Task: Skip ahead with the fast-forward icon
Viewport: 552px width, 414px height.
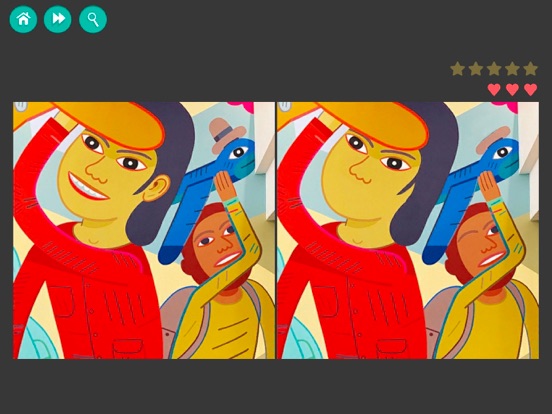Action: tap(58, 19)
